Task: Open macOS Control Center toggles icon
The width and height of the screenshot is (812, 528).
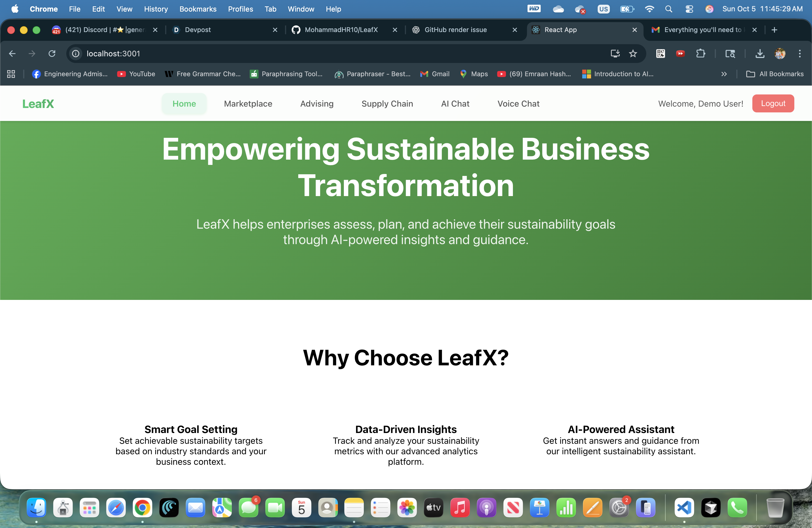Action: coord(689,9)
